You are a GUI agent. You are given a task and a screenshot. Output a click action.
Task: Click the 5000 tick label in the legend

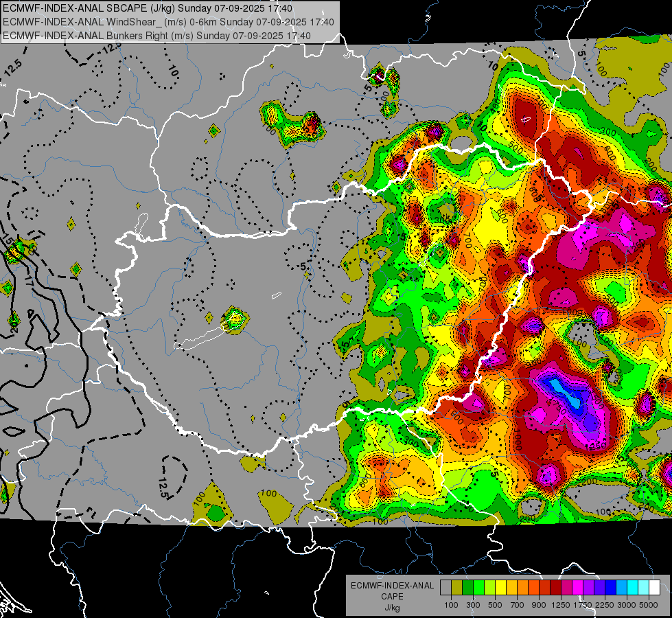(649, 605)
